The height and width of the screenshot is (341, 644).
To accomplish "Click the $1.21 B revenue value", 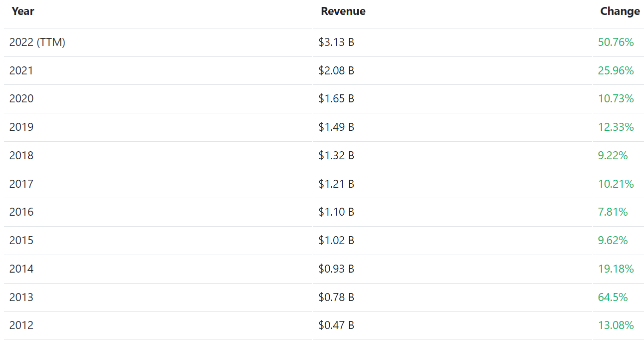I will [336, 184].
